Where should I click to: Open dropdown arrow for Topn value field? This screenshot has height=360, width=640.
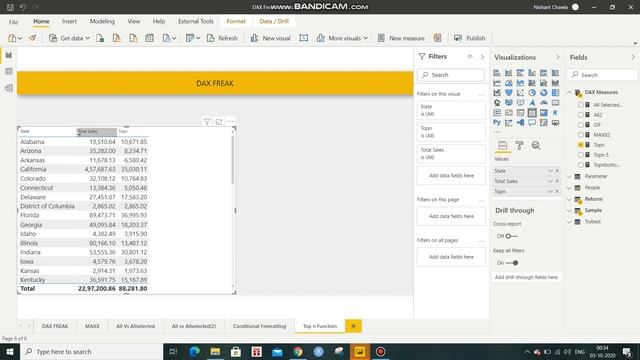click(x=550, y=191)
